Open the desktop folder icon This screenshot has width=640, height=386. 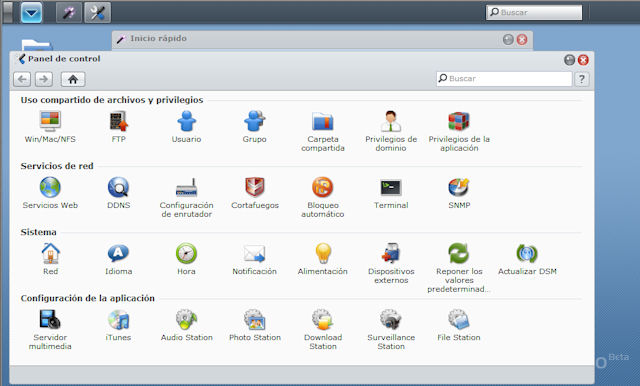tap(37, 45)
